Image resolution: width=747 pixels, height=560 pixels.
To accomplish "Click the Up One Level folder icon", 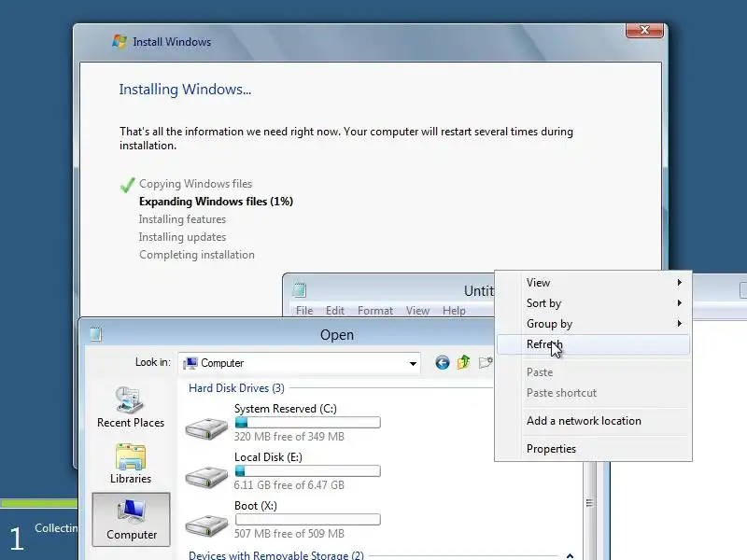I will pyautogui.click(x=463, y=363).
